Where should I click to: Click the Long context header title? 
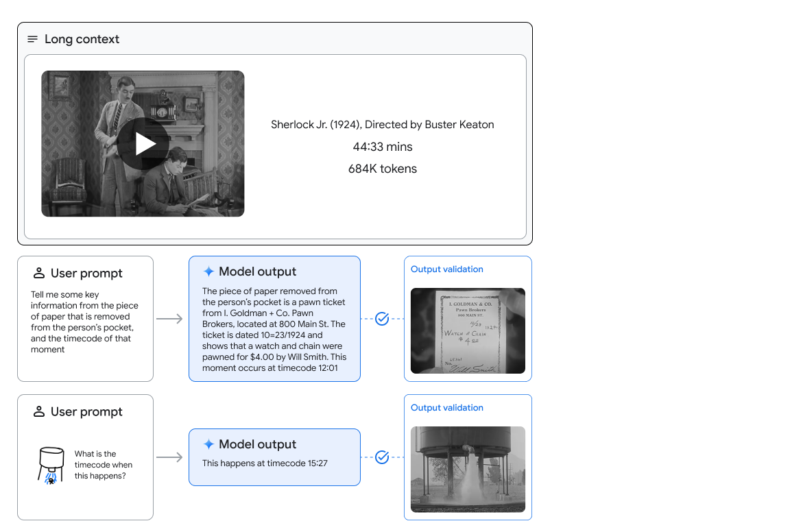tap(82, 39)
